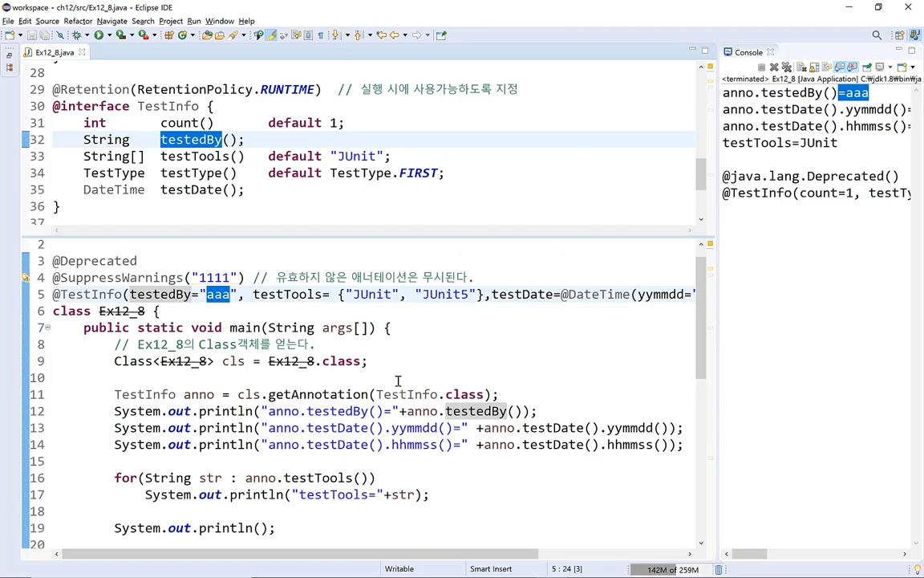924x578 pixels.
Task: Click the heap status memory bar
Action: click(672, 570)
